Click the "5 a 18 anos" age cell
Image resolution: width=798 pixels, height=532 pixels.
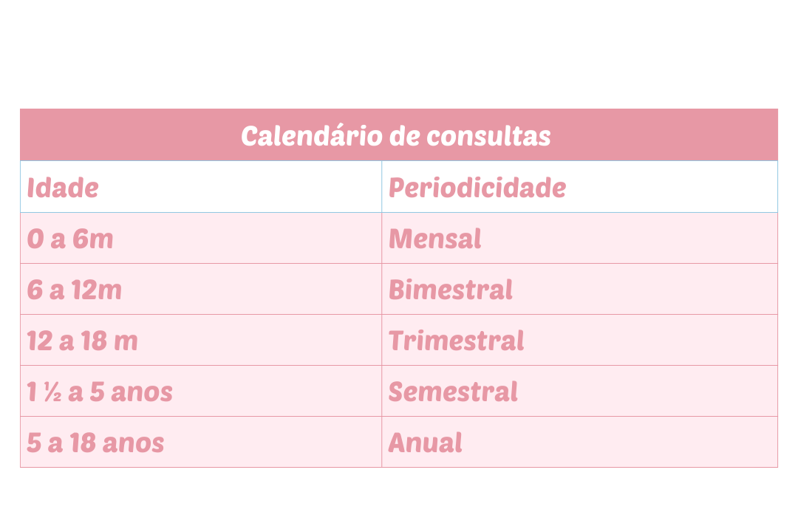(95, 443)
